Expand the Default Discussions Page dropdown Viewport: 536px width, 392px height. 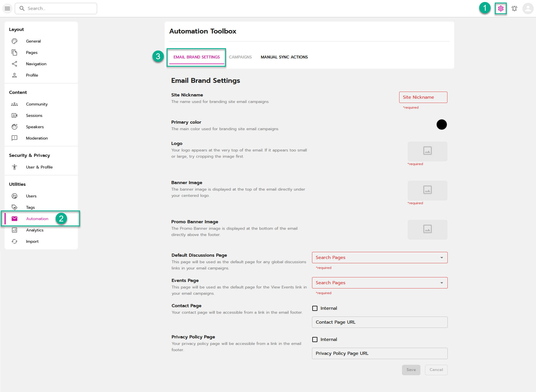pos(380,258)
